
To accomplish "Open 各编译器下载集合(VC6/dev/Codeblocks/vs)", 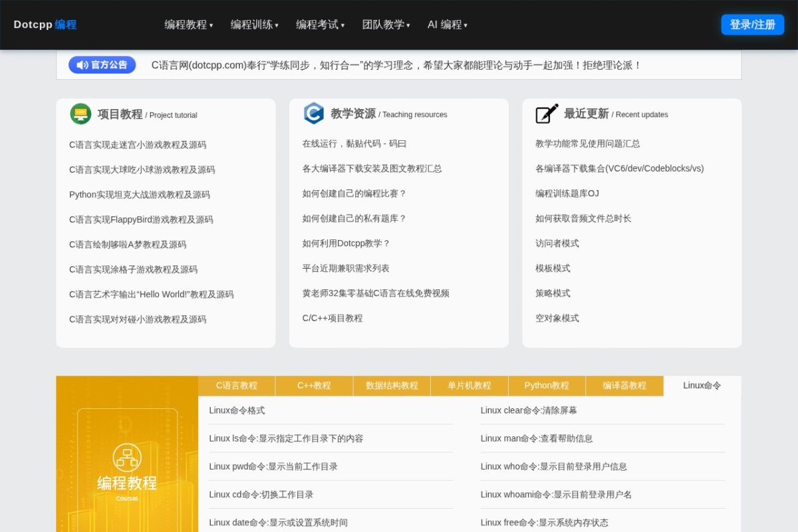I will 620,168.
